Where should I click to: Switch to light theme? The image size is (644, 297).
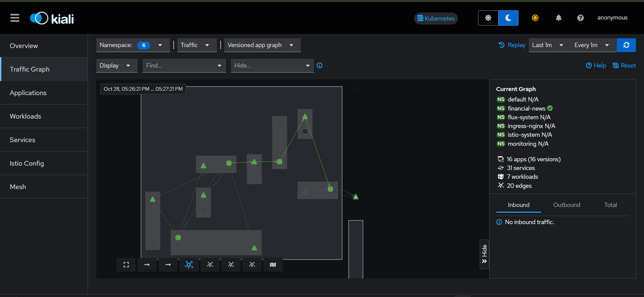tap(488, 18)
